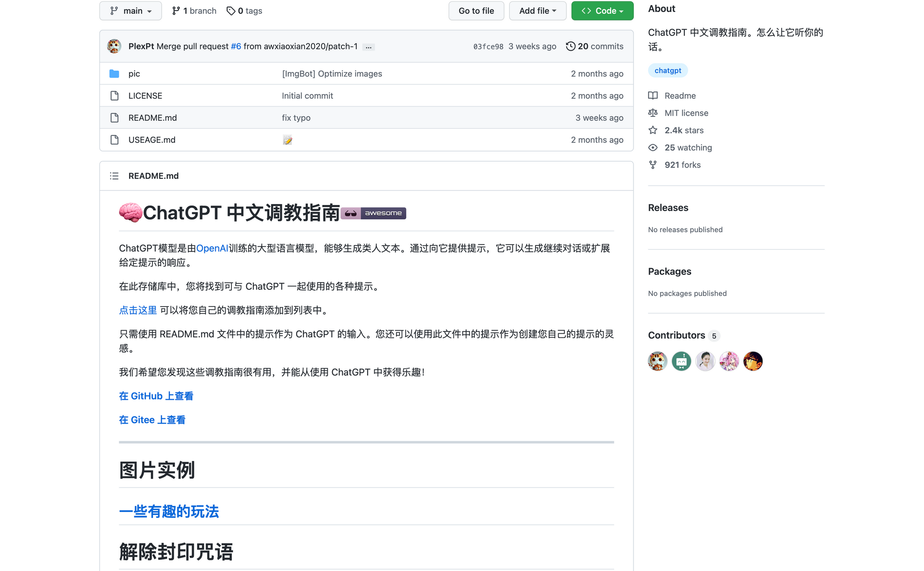Image resolution: width=924 pixels, height=571 pixels.
Task: Click the USEAGE.md file icon
Action: pos(115,140)
